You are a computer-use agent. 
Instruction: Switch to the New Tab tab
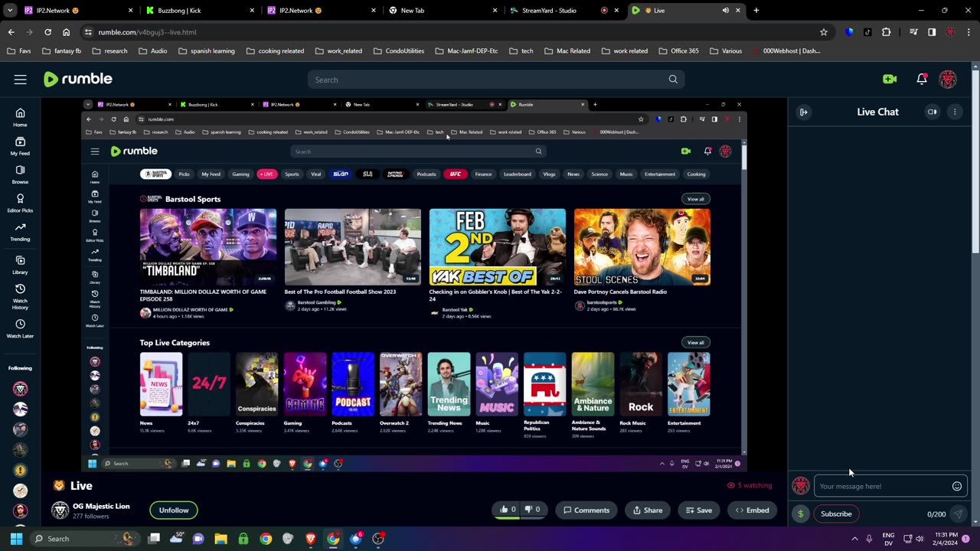tap(443, 11)
